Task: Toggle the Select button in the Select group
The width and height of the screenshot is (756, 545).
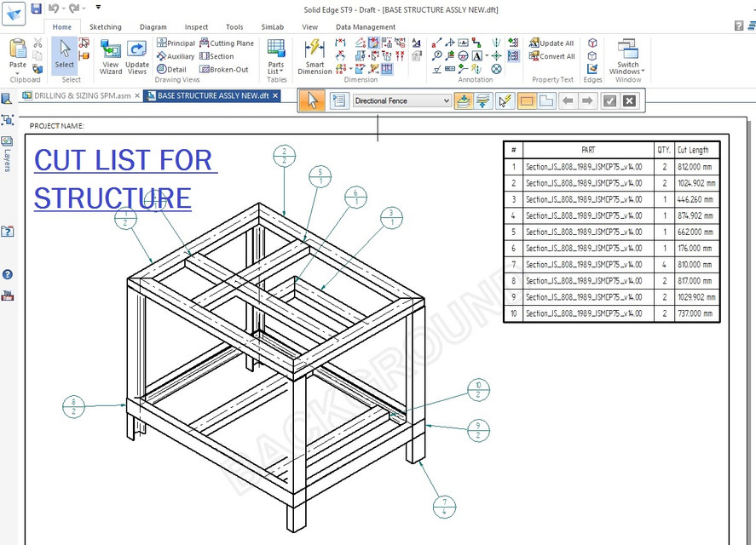Action: (x=64, y=54)
